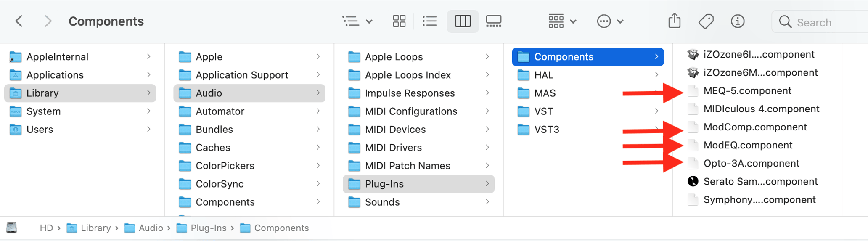The image size is (868, 241).
Task: Open the list sorting options dropdown
Action: [x=357, y=21]
